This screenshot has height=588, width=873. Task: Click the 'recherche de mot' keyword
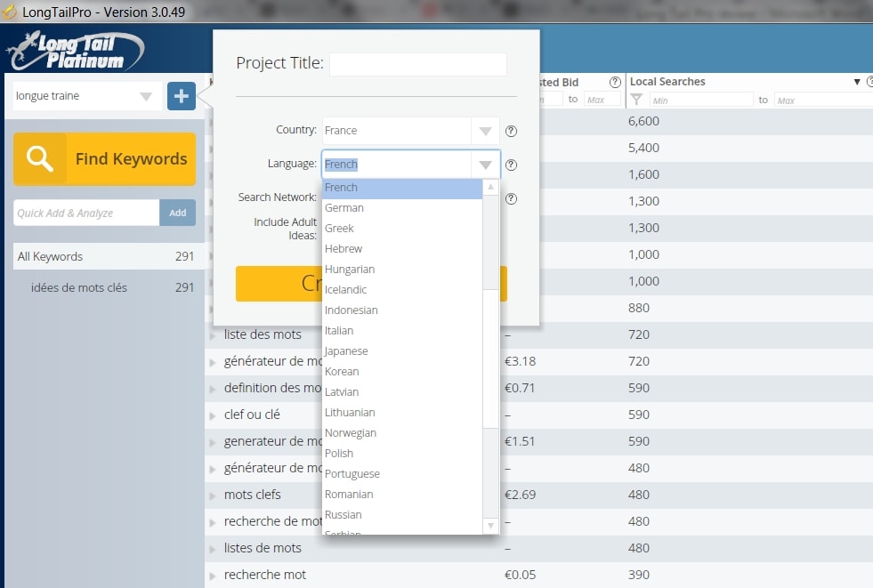pyautogui.click(x=273, y=522)
